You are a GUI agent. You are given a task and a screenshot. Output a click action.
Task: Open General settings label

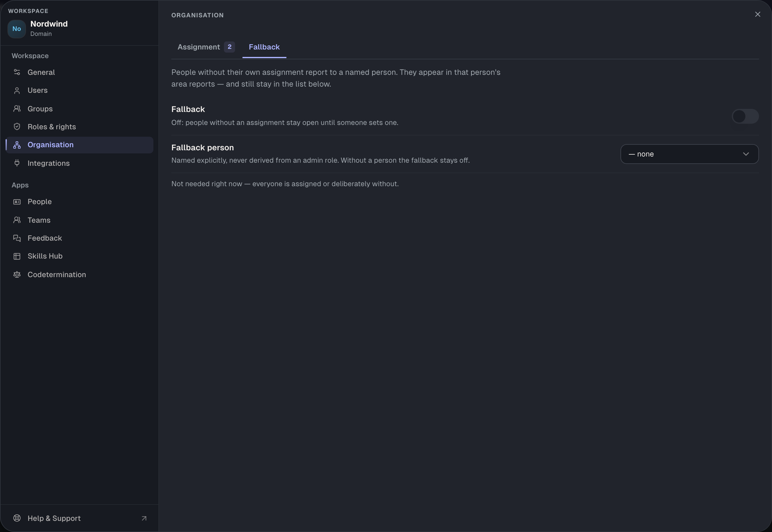41,72
